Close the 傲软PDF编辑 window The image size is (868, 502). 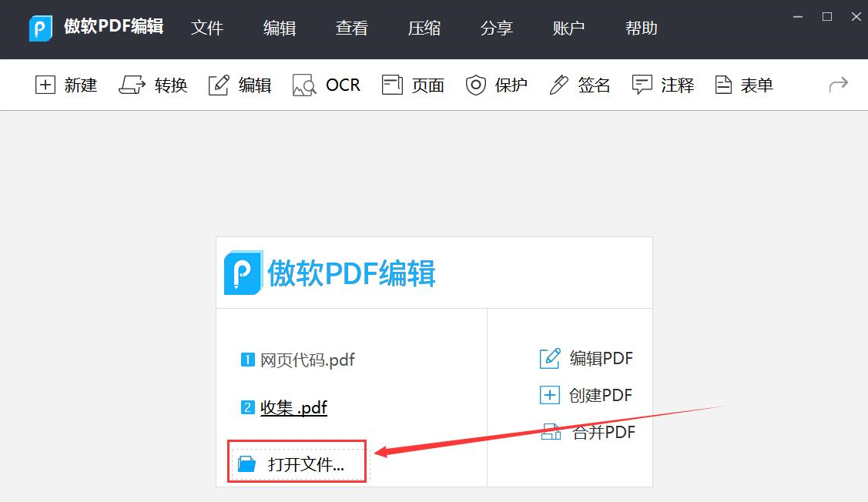[x=856, y=17]
